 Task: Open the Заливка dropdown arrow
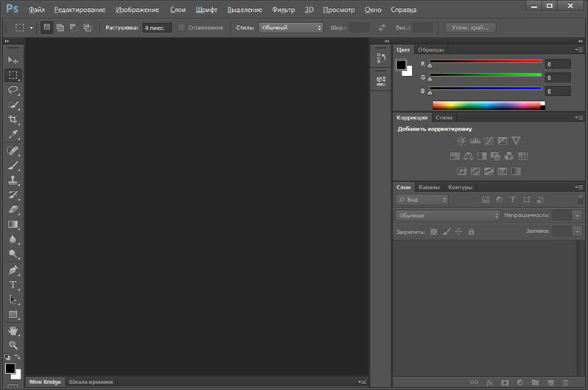(578, 231)
